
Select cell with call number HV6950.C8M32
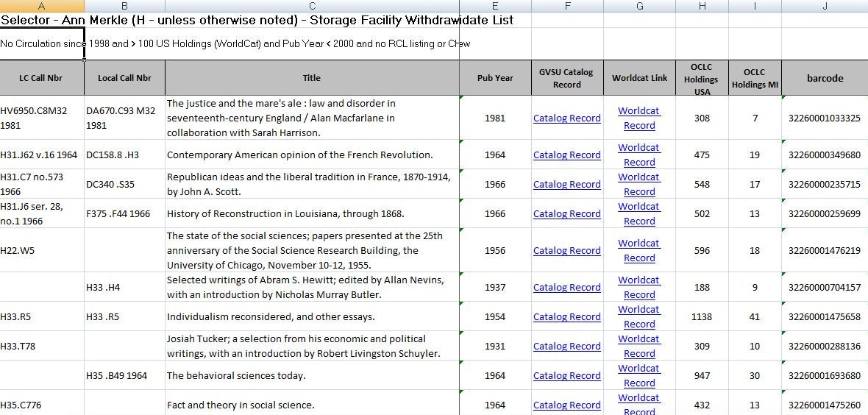[41, 118]
